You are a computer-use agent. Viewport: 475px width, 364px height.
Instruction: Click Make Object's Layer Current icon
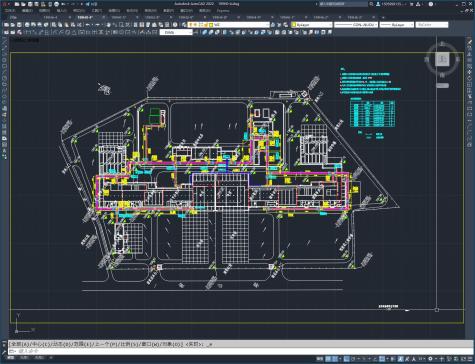point(273,25)
